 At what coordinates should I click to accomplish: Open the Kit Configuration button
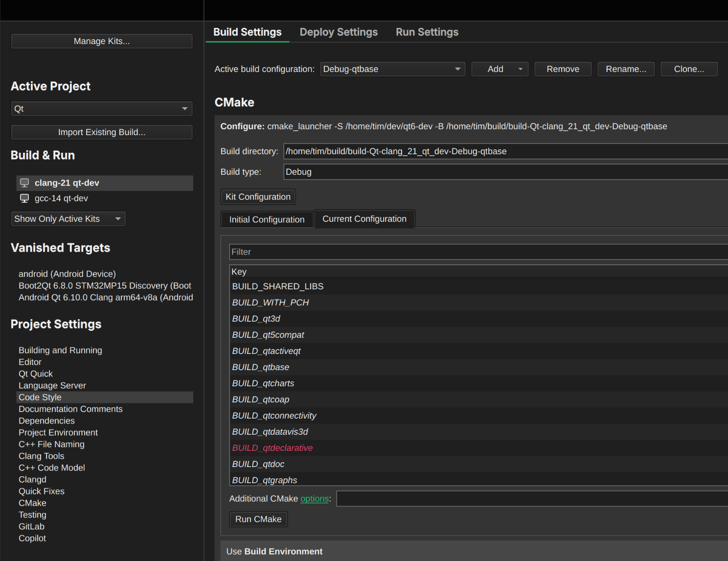click(258, 197)
